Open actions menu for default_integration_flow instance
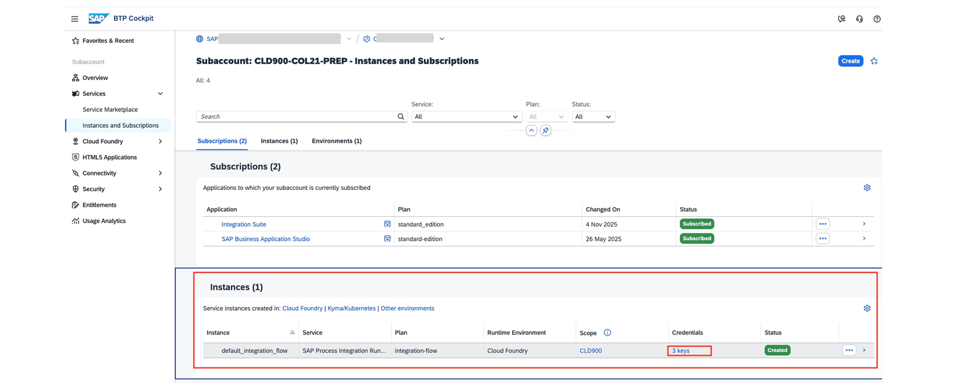The height and width of the screenshot is (389, 980). [849, 350]
